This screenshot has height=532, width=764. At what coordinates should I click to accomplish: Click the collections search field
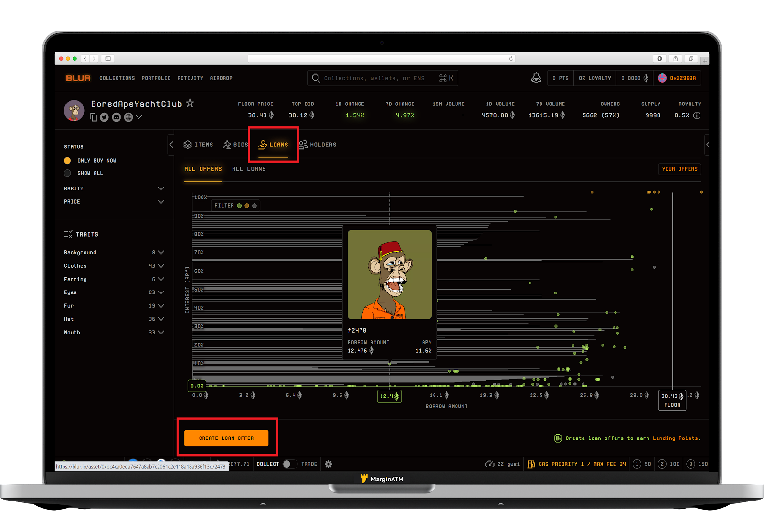coord(382,78)
